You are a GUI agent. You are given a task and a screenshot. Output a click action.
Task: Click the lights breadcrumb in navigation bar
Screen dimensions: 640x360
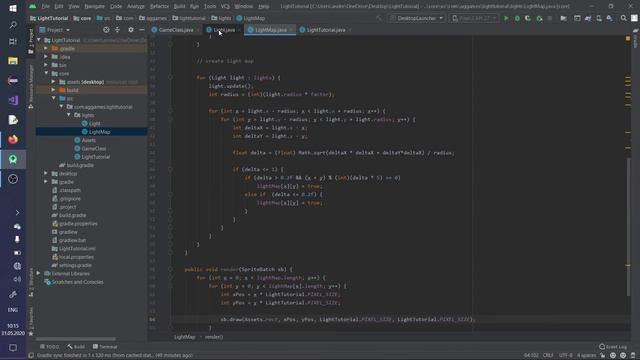click(x=222, y=18)
